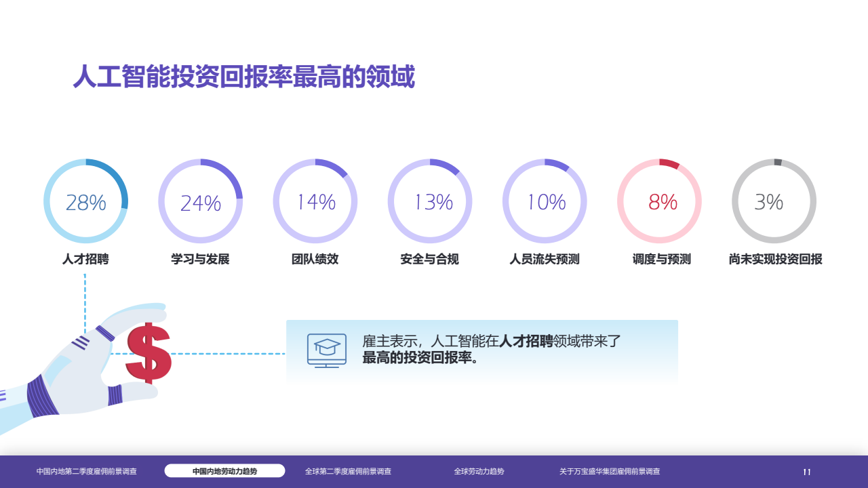Open 中国内地第二季度雇佣前景调查 section
The height and width of the screenshot is (488, 868).
click(87, 471)
